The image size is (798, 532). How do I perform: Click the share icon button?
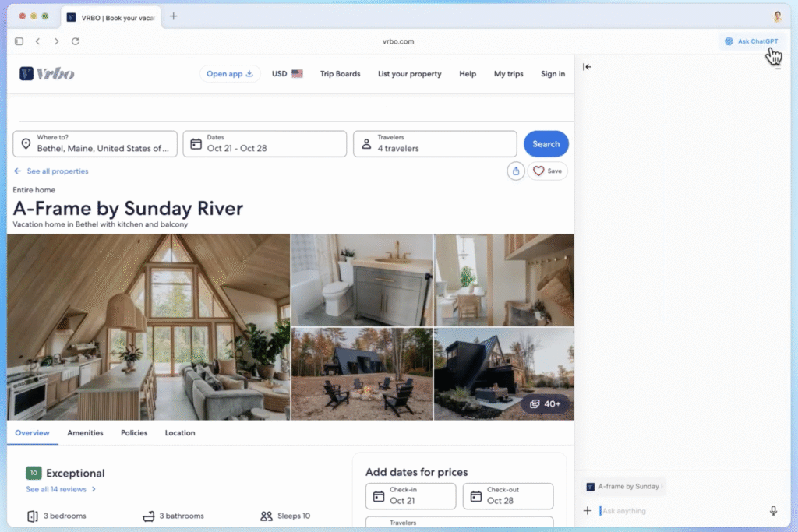515,171
